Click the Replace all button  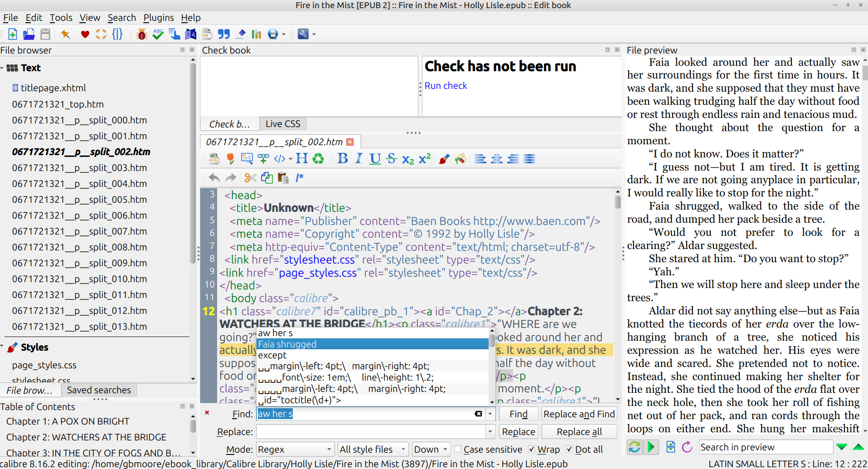tap(579, 432)
